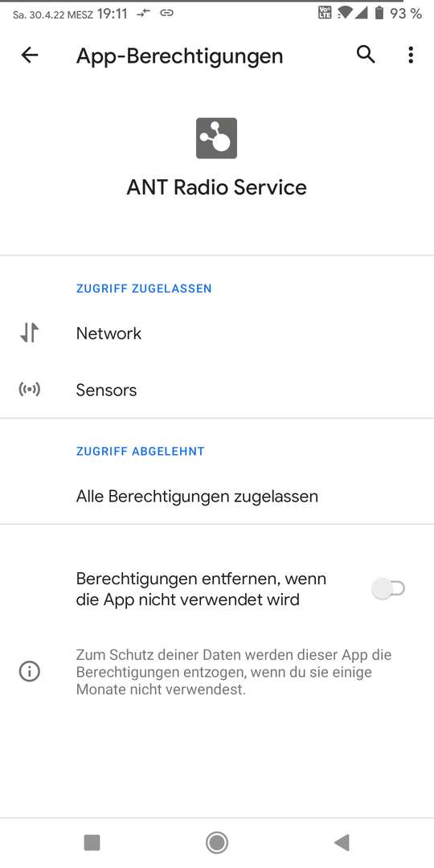The width and height of the screenshot is (434, 868).
Task: Tap the info circle icon
Action: 30,672
